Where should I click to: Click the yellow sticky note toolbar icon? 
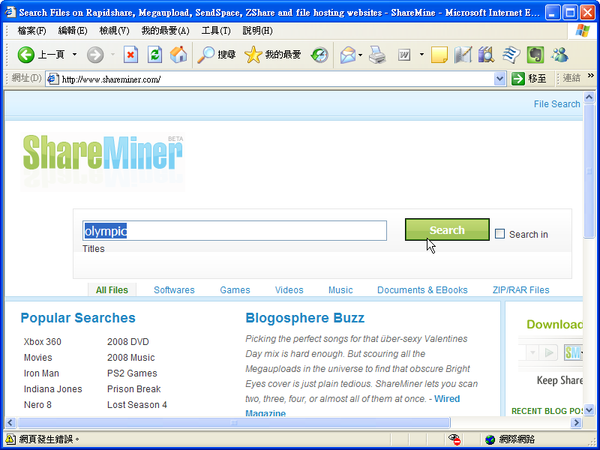pyautogui.click(x=439, y=55)
